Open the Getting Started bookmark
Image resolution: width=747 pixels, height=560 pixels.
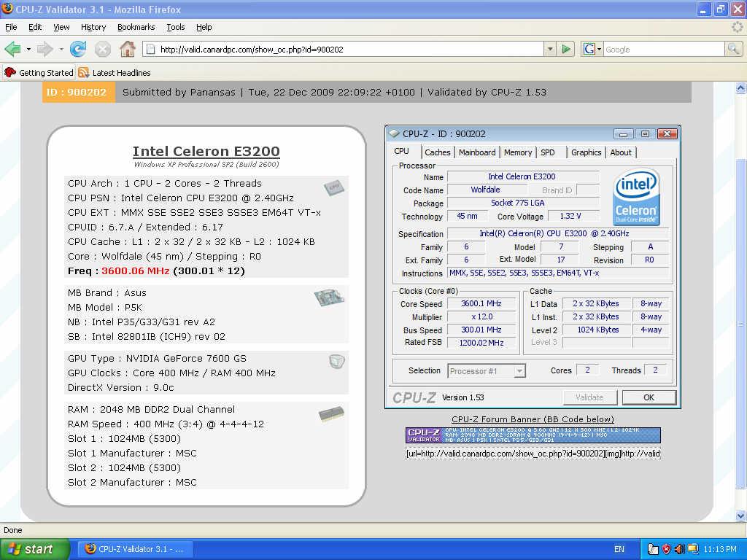[x=39, y=72]
